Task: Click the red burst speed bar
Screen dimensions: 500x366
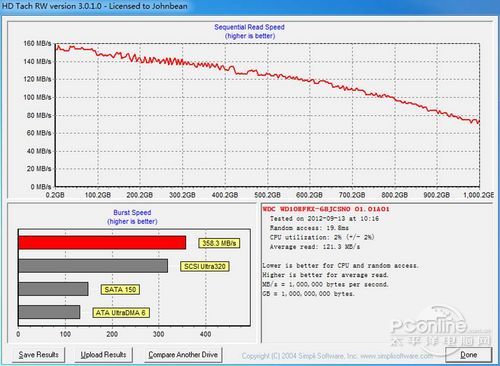Action: coord(102,243)
